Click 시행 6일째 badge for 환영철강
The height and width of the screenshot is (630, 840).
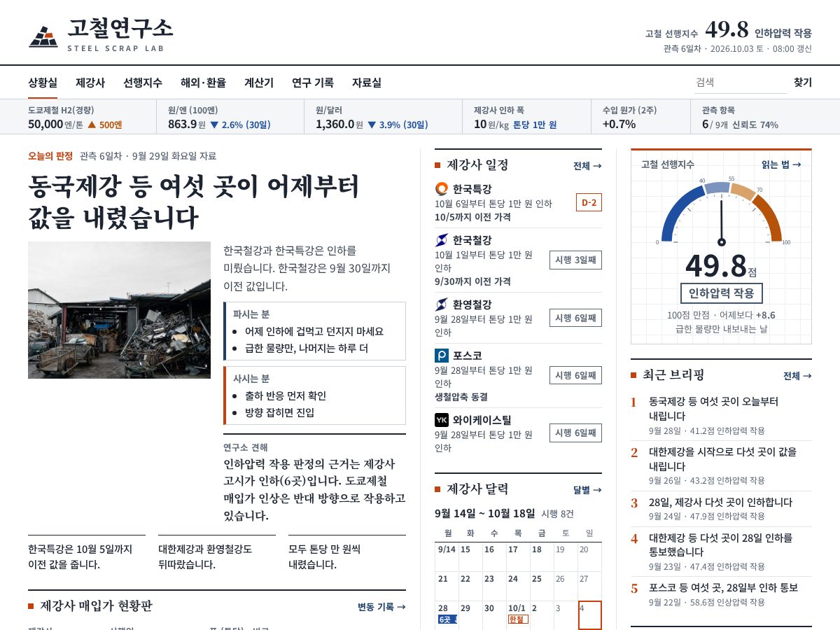point(575,318)
